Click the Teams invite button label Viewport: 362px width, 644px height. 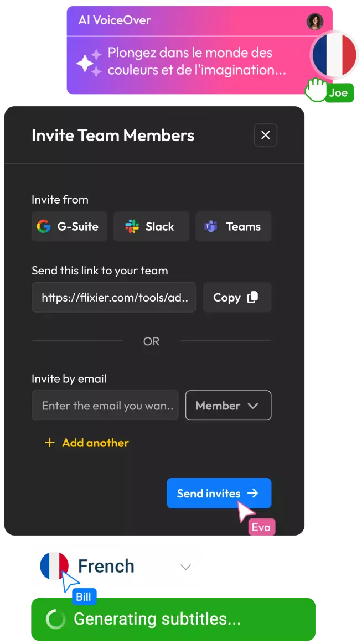(x=243, y=226)
